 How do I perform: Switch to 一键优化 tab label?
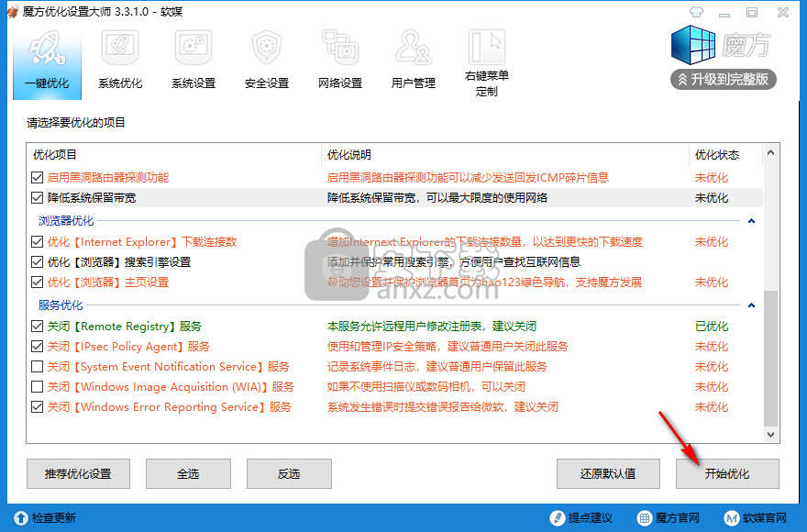47,83
